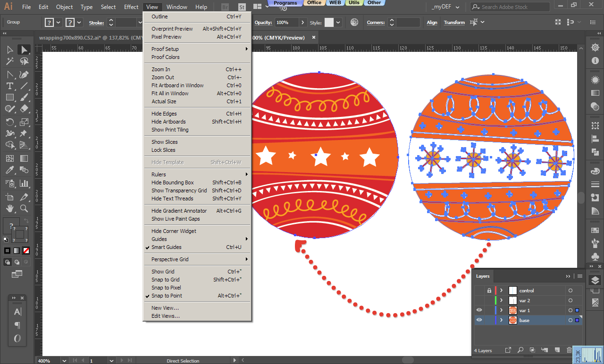The width and height of the screenshot is (604, 364).
Task: Click the Align button
Action: click(432, 23)
